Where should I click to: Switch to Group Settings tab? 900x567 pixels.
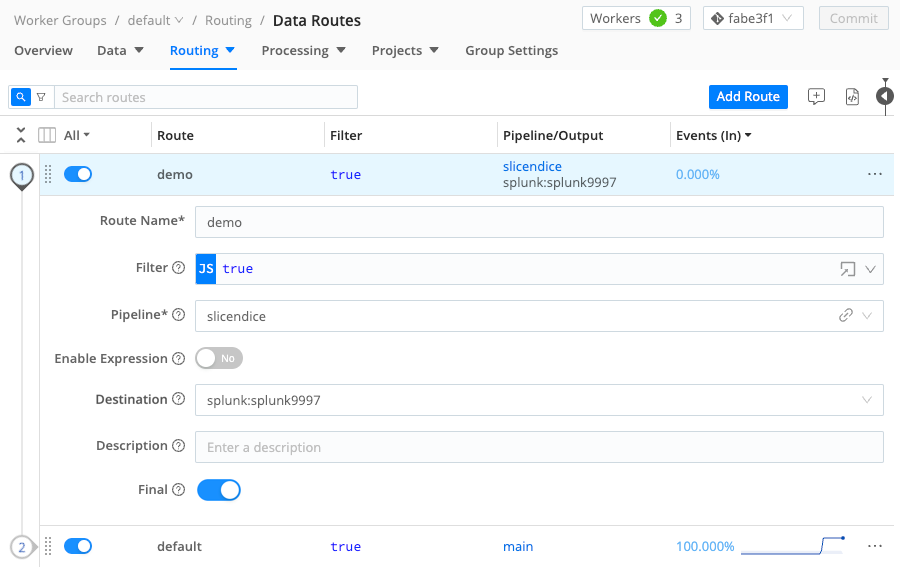[511, 50]
